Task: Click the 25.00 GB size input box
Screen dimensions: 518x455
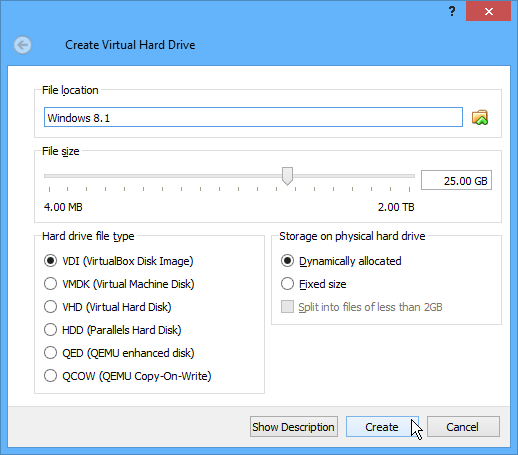Action: 456,180
